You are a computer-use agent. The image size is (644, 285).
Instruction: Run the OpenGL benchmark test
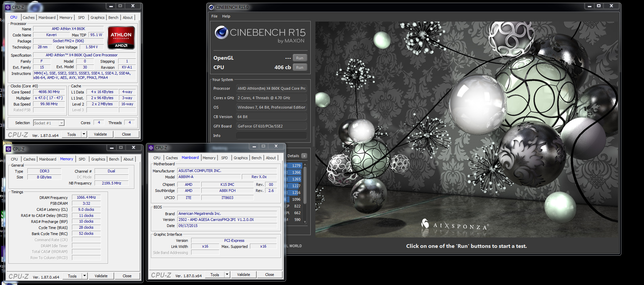(x=300, y=58)
